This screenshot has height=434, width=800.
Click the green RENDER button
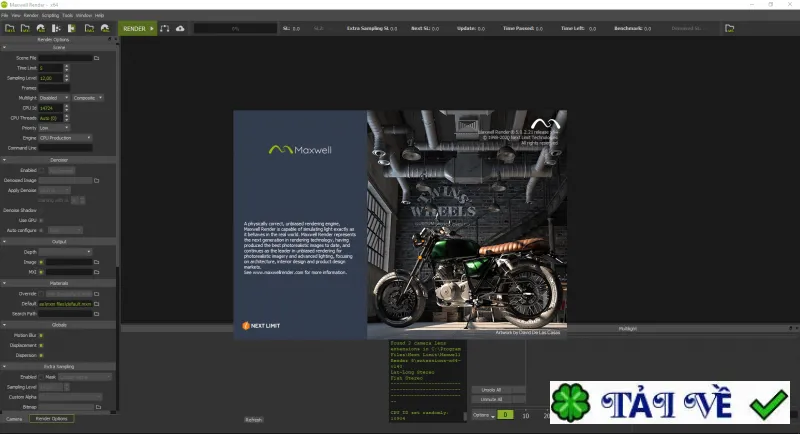pyautogui.click(x=137, y=29)
